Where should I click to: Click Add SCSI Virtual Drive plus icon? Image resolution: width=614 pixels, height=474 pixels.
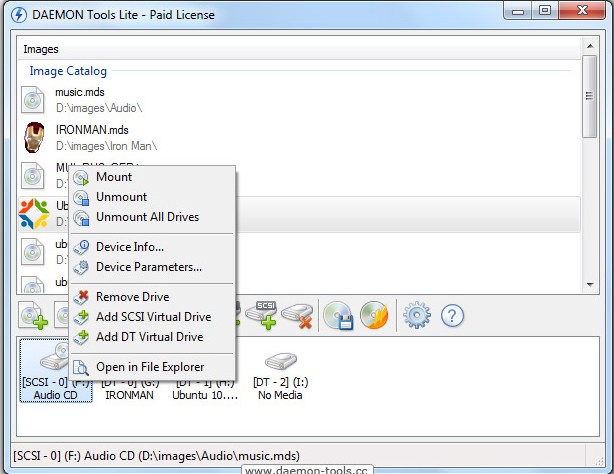click(x=81, y=317)
